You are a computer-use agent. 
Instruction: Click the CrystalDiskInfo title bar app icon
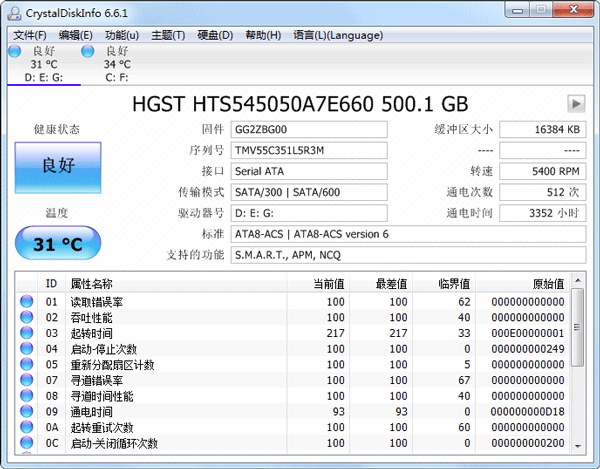(x=15, y=13)
